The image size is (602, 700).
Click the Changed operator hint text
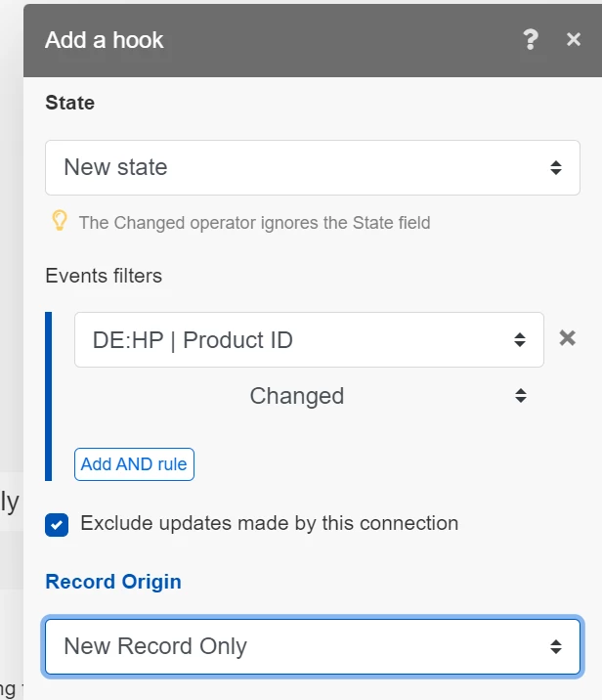254,223
